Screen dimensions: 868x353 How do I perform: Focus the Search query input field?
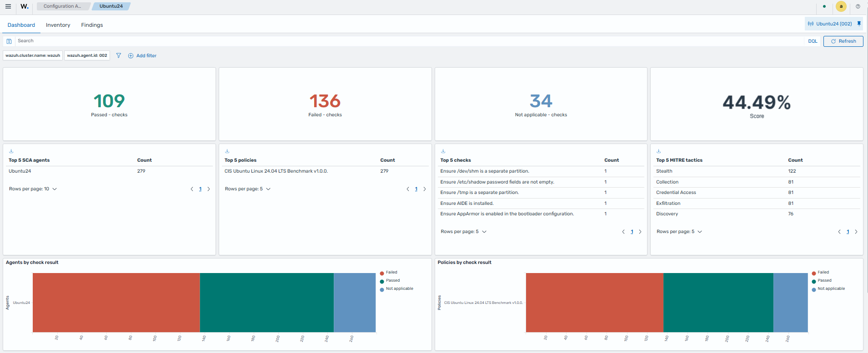(x=409, y=41)
